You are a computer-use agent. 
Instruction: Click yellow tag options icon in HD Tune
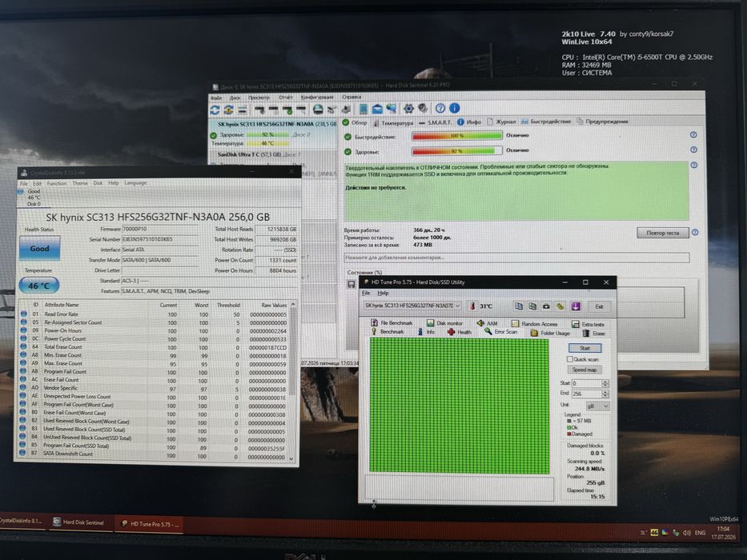pos(560,306)
